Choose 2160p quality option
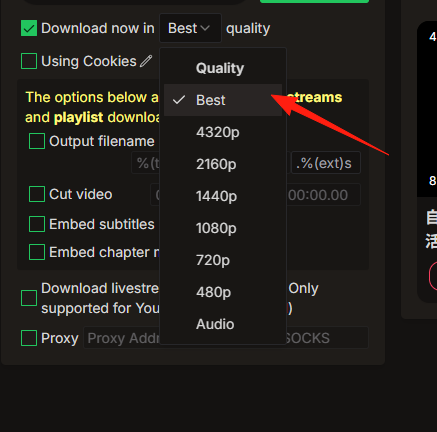This screenshot has width=437, height=432. pyautogui.click(x=223, y=164)
